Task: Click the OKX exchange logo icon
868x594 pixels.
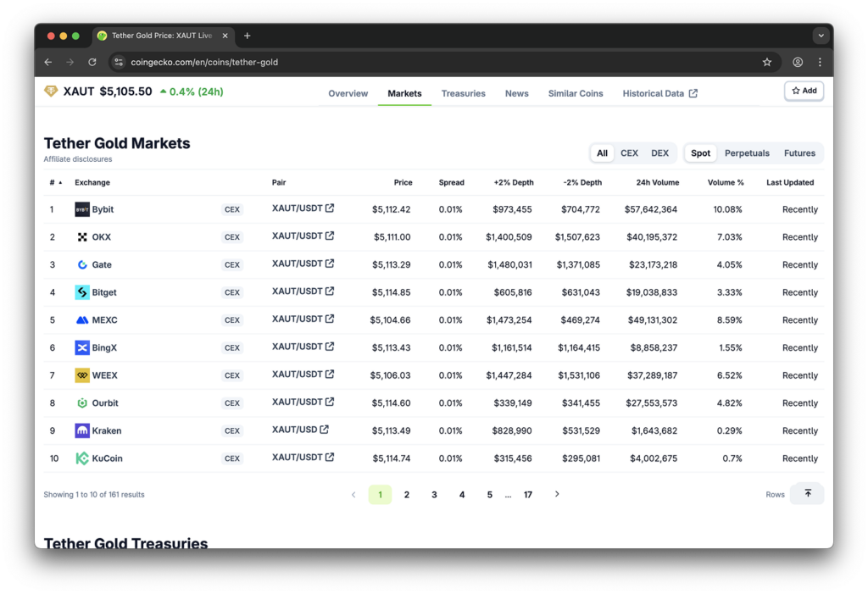Action: [82, 237]
